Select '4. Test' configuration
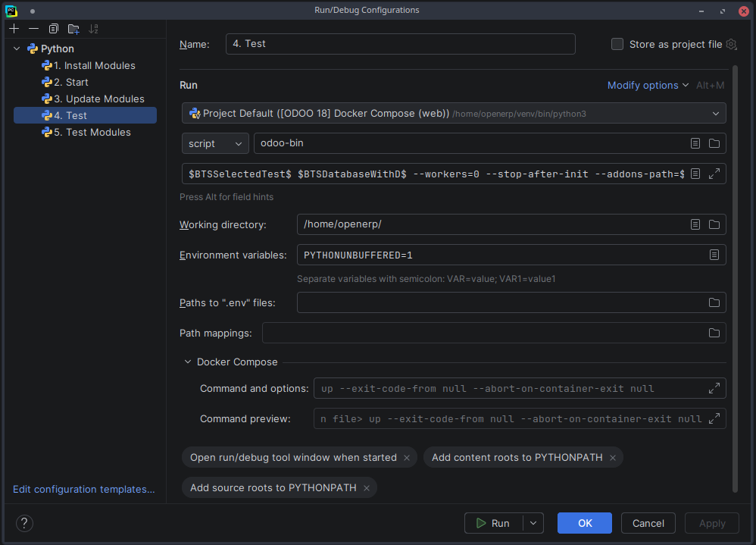 click(x=85, y=115)
